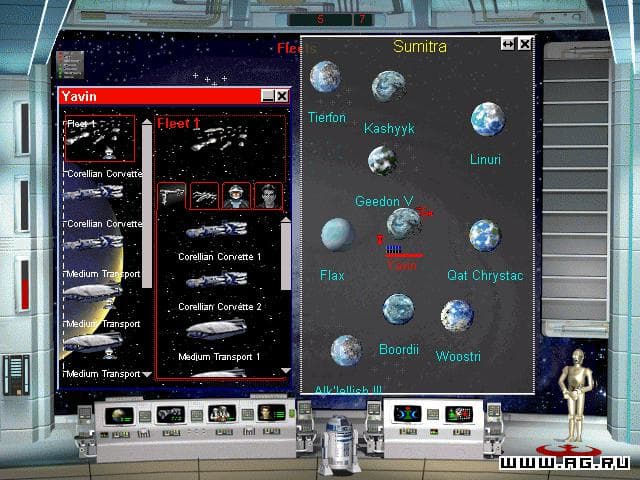
Task: Click the blue facility bars under Yavin
Action: pos(394,249)
